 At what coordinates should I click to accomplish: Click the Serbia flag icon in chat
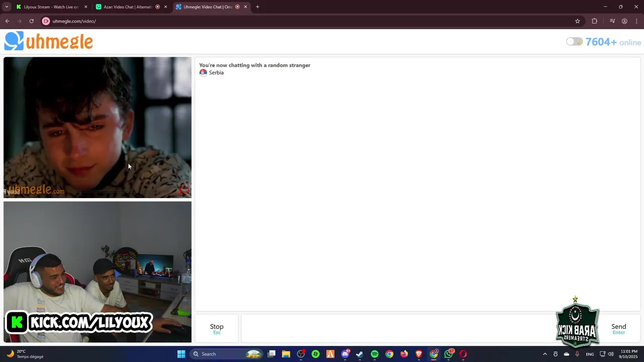point(203,72)
